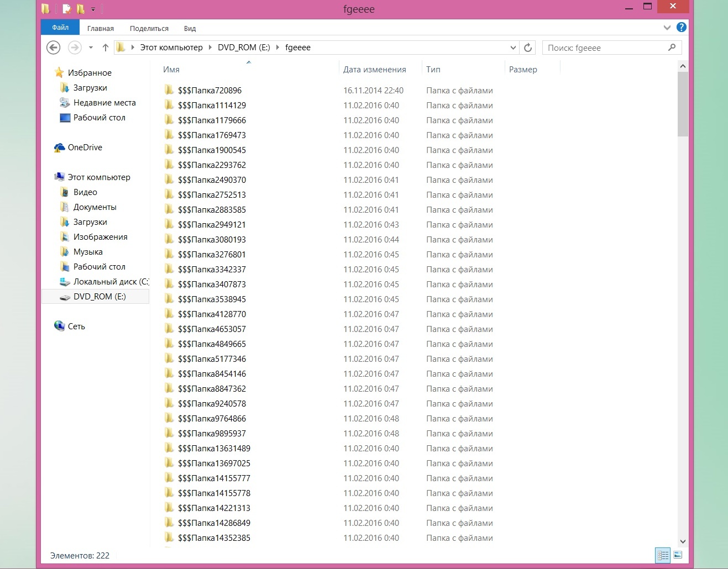Switch to the Вид ribbon tab
This screenshot has width=728, height=569.
pos(190,28)
